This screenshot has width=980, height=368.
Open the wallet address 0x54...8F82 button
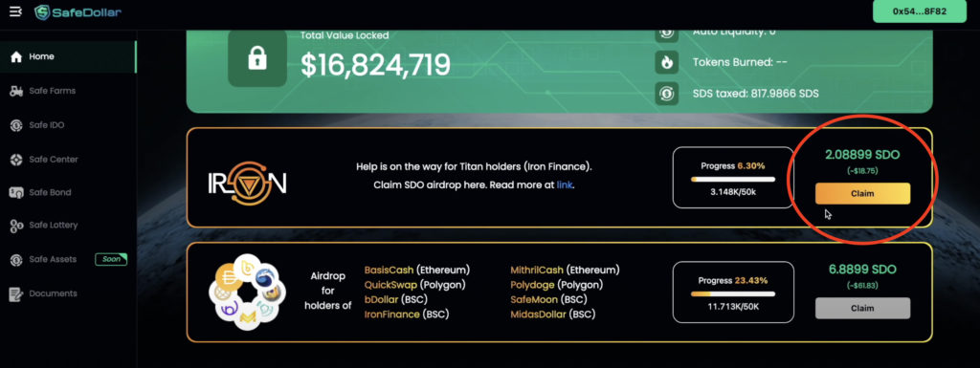(919, 11)
